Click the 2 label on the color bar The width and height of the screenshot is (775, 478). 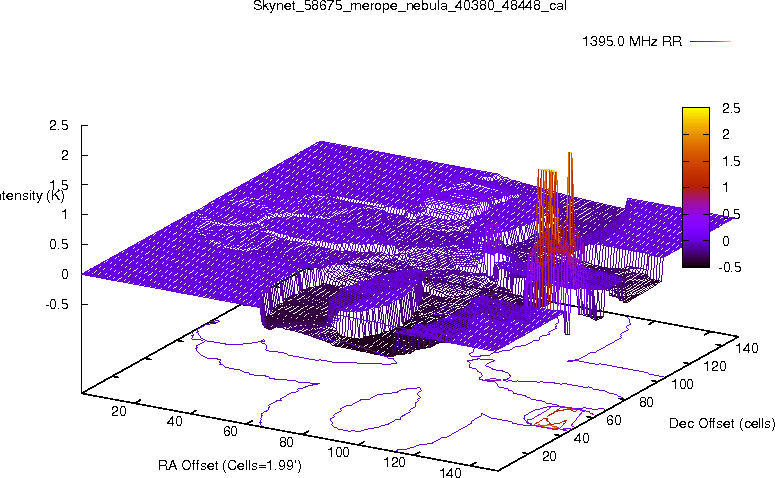pyautogui.click(x=726, y=134)
